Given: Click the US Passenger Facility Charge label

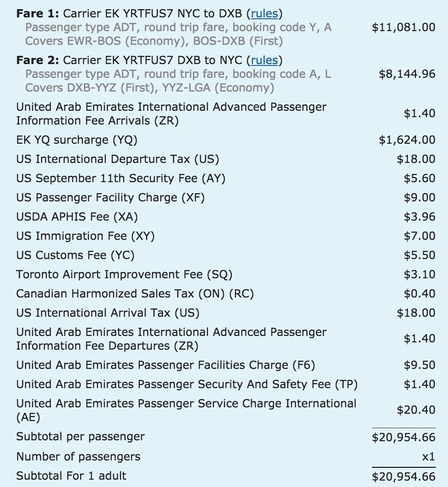Looking at the screenshot, I should [110, 198].
